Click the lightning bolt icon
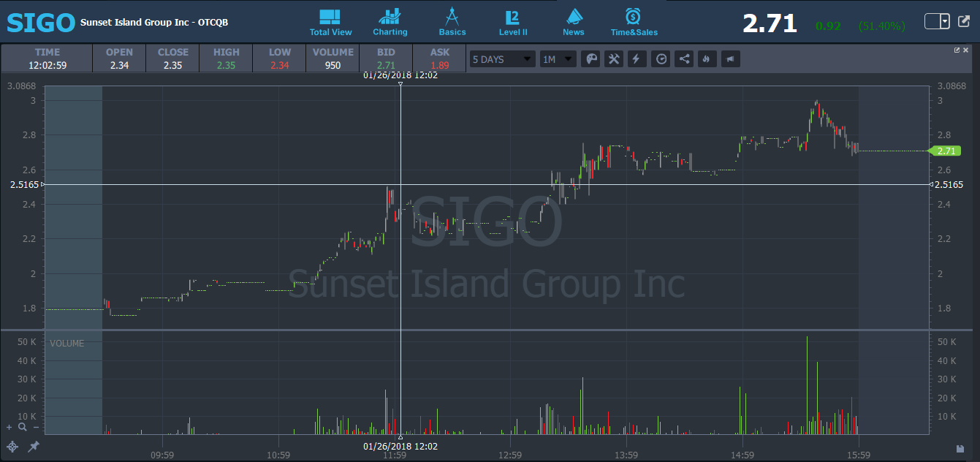 click(x=637, y=59)
